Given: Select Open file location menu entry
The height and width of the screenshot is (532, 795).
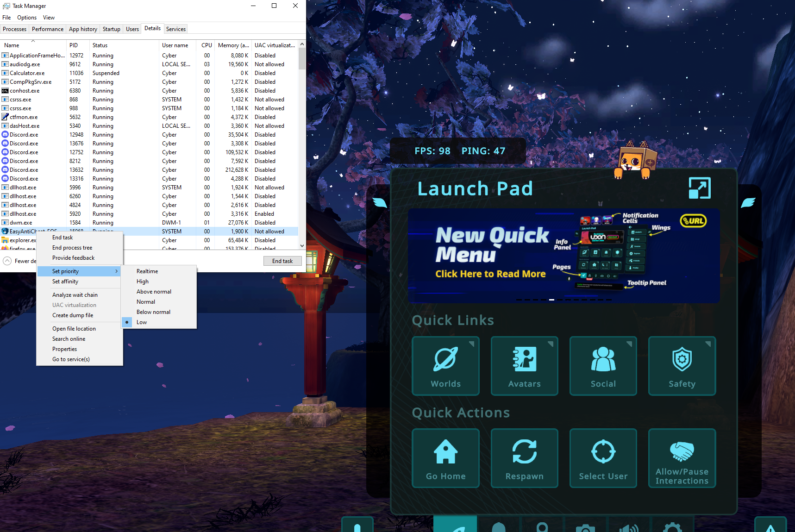Looking at the screenshot, I should [x=79, y=329].
